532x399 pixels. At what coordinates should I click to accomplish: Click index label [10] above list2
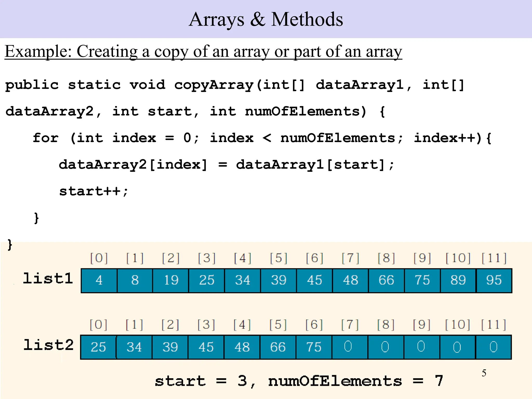(457, 325)
